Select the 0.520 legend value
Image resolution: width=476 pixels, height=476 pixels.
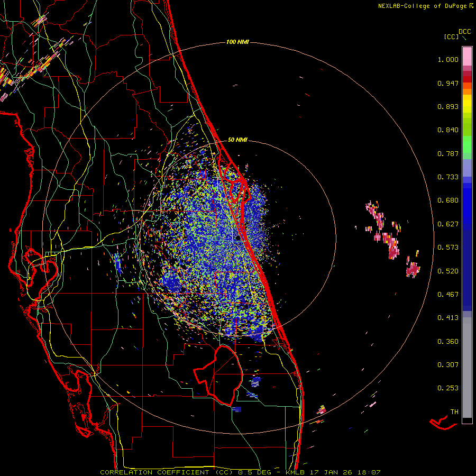coord(448,271)
